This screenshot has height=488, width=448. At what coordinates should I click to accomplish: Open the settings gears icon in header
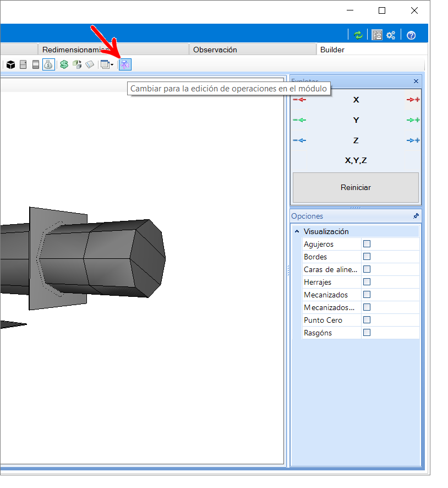[391, 35]
